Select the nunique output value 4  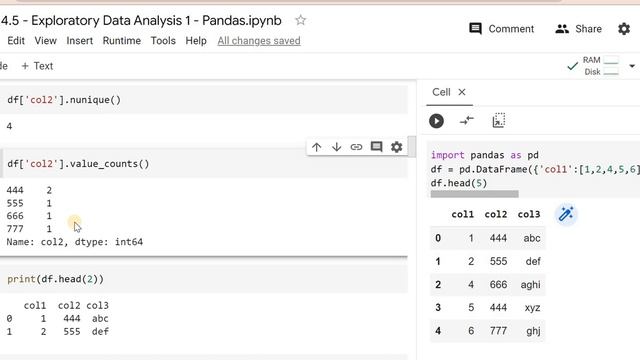click(9, 126)
